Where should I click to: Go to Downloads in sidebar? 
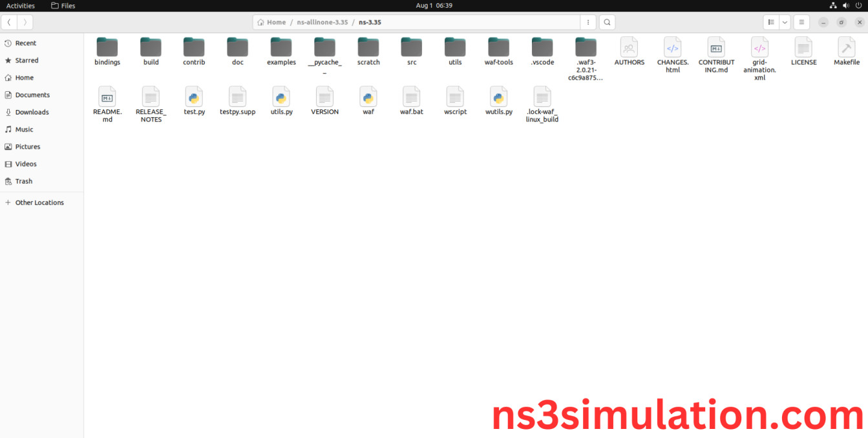click(32, 112)
